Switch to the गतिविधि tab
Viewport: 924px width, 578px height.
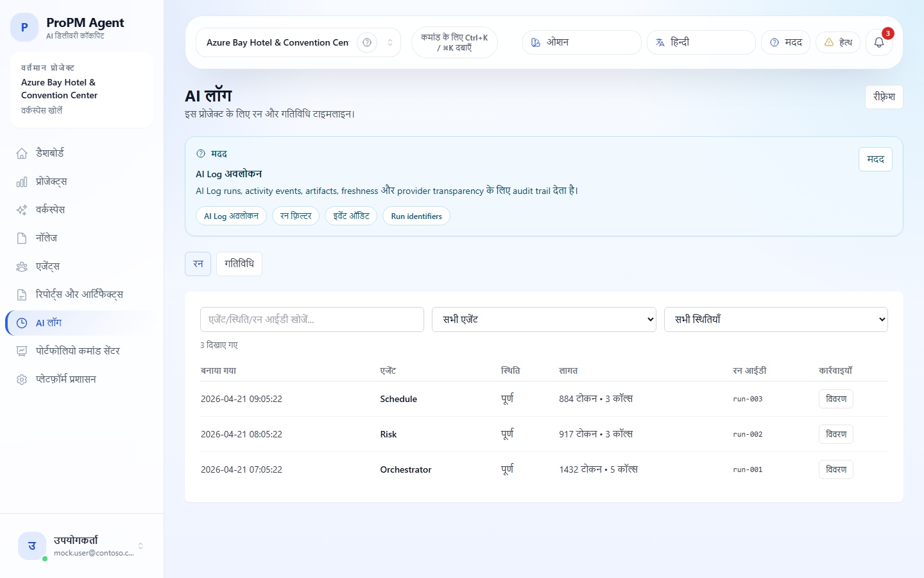[239, 264]
